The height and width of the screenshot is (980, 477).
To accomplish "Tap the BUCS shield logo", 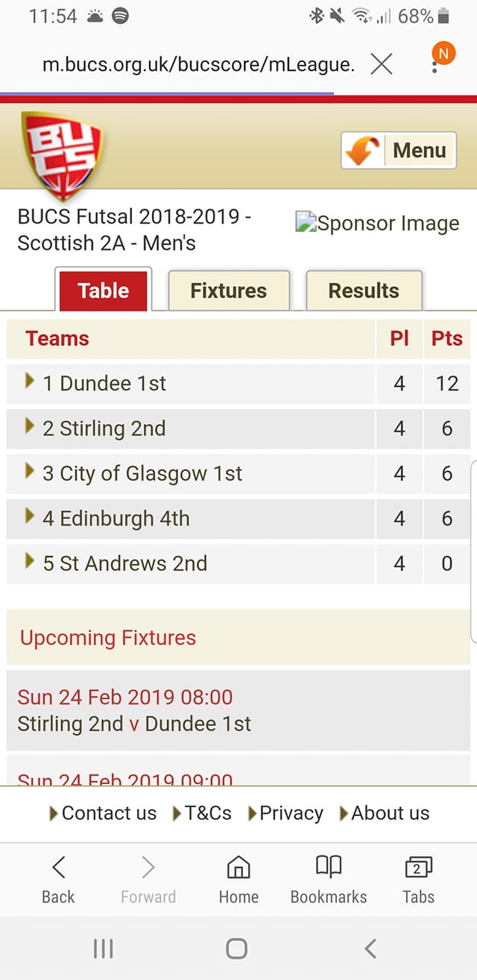I will point(62,155).
